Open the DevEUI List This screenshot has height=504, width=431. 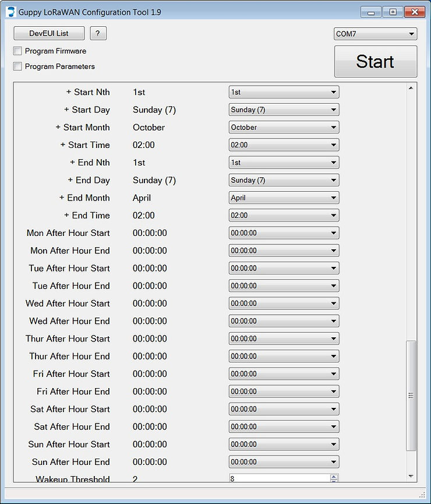click(49, 33)
